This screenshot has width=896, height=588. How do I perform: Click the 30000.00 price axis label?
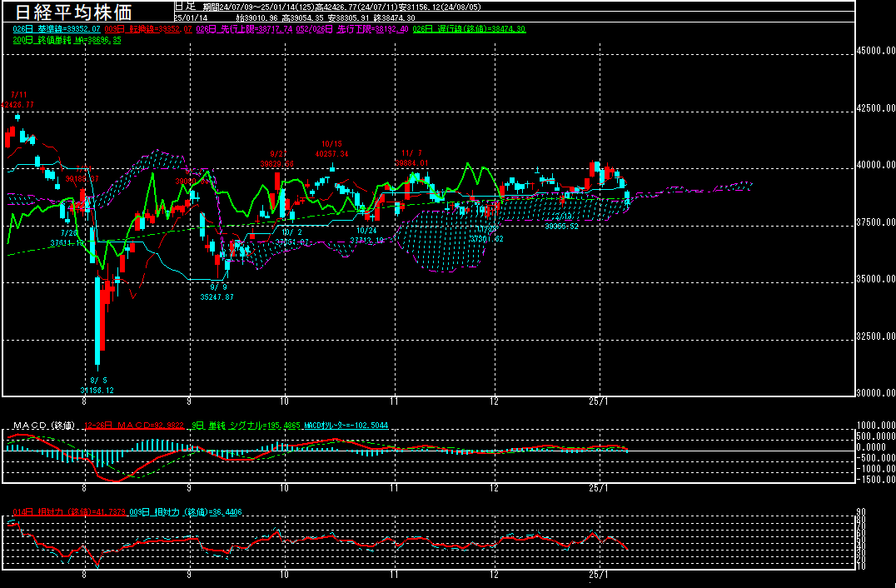(x=876, y=393)
